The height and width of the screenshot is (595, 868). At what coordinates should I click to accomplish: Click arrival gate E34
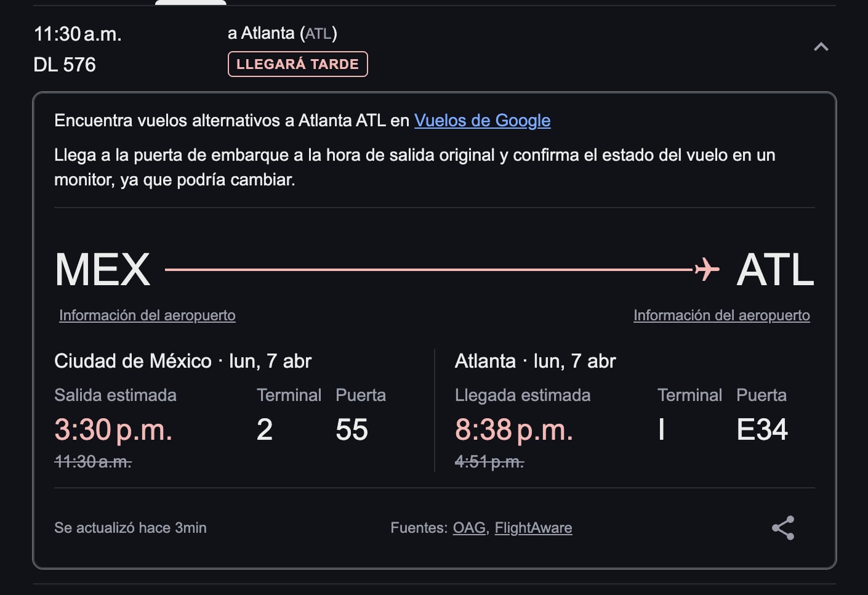762,429
